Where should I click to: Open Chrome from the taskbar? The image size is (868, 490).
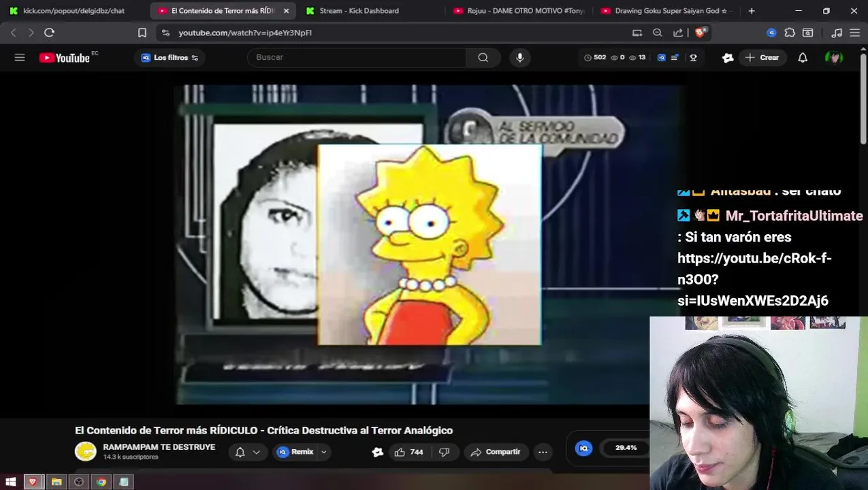pyautogui.click(x=101, y=482)
